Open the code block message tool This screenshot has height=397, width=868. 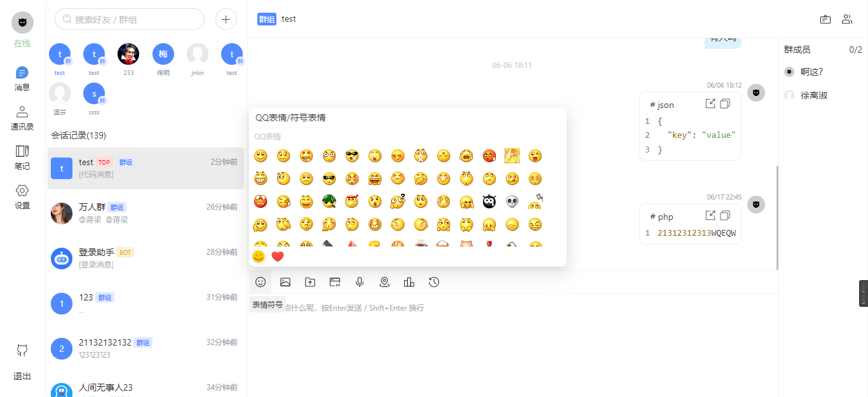335,282
